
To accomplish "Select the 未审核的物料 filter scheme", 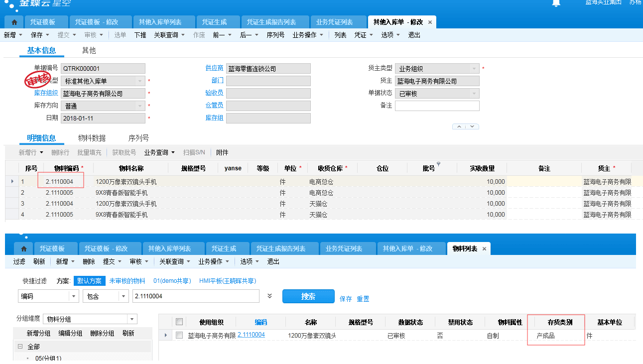I will [x=127, y=281].
